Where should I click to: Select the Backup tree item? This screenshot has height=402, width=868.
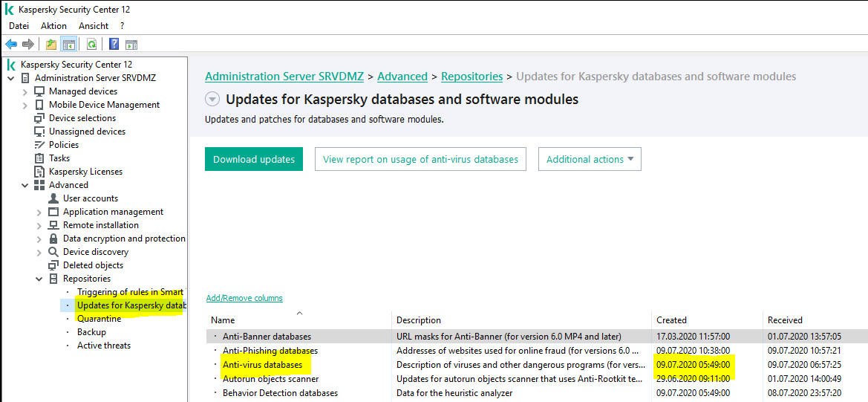pos(92,332)
